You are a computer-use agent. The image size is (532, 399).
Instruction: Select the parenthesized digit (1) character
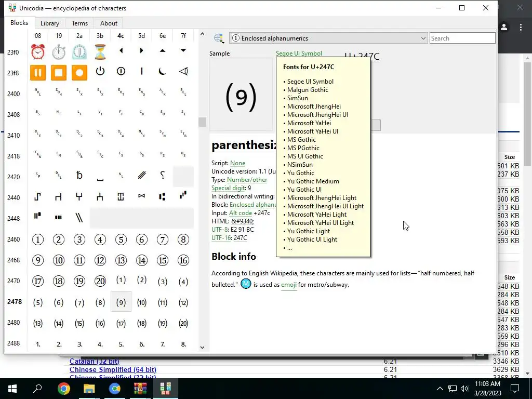pos(121,280)
